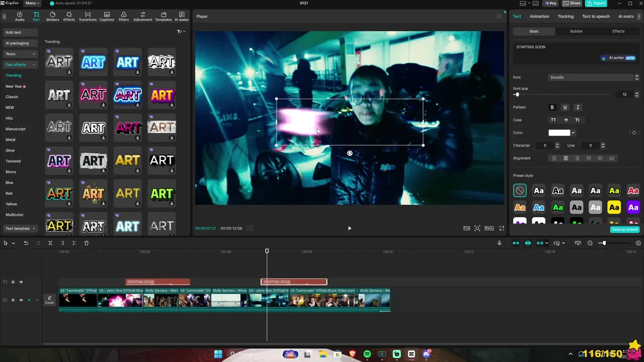Apply underline text pattern
The width and height of the screenshot is (644, 362).
point(565,107)
